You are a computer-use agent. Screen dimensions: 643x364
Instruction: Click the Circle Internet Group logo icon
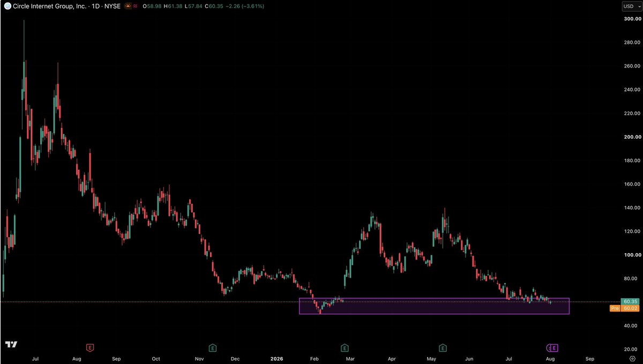[7, 6]
